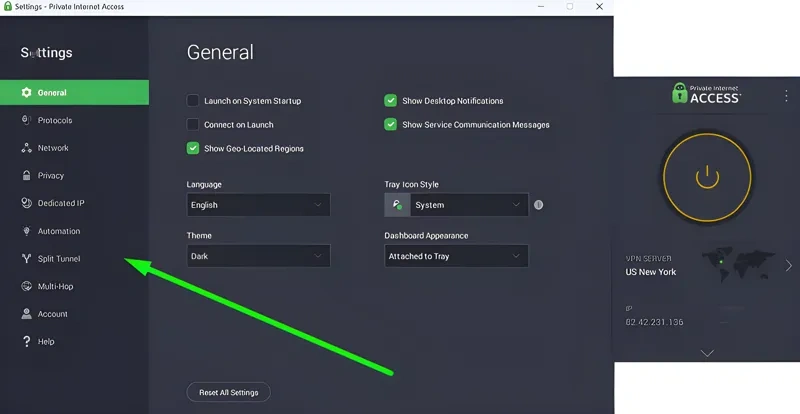Click the Split Tunnel fork icon

(27, 258)
